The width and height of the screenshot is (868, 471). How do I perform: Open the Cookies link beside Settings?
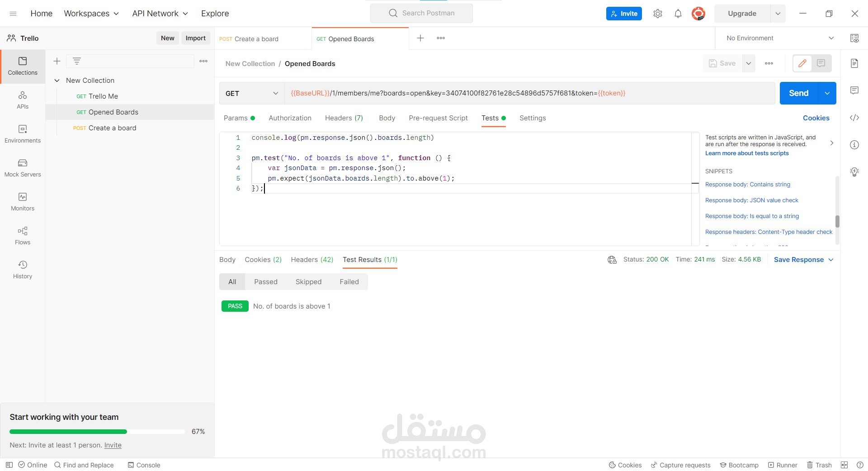816,118
